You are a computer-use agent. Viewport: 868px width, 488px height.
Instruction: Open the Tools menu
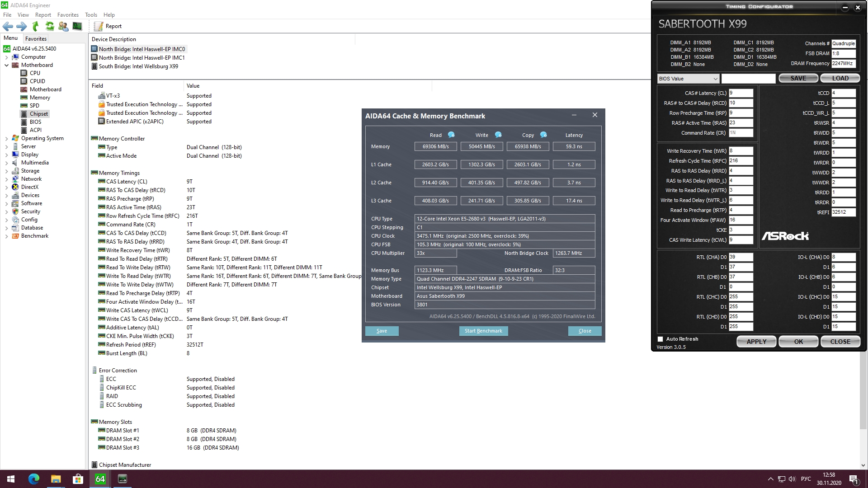(x=91, y=15)
